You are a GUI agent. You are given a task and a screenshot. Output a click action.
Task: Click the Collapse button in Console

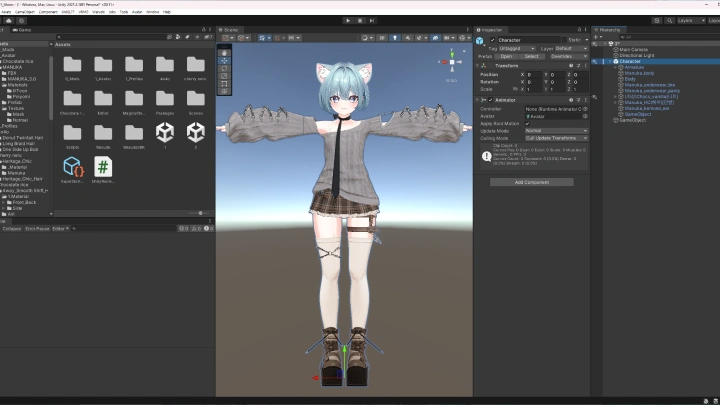click(12, 229)
